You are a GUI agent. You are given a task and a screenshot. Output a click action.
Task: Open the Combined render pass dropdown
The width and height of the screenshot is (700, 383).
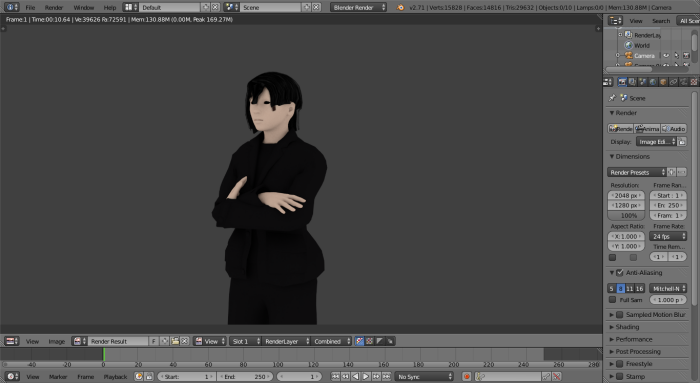click(331, 341)
